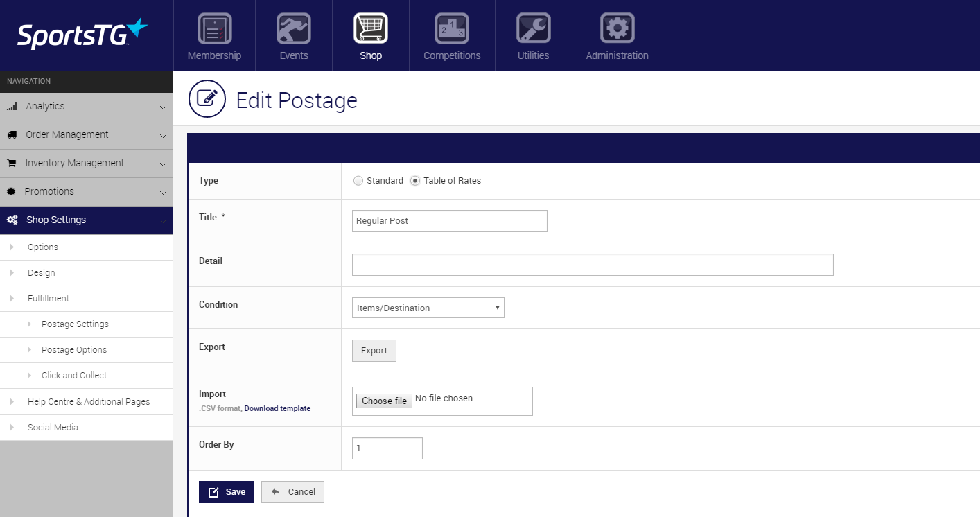980x517 pixels.
Task: Click the 'No file chosen' text
Action: pos(444,398)
